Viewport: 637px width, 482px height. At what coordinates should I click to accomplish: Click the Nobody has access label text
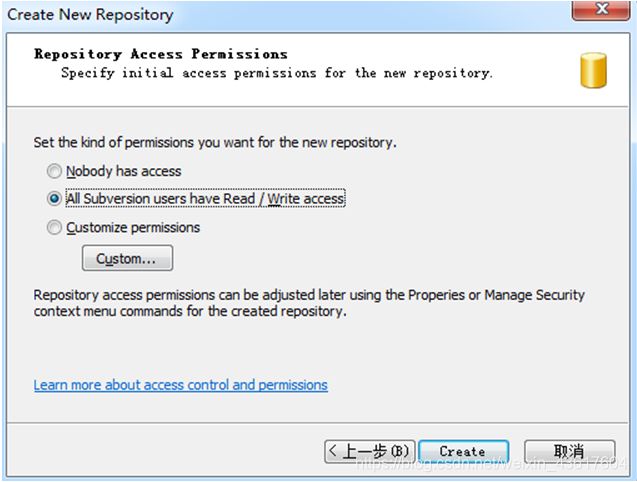tap(124, 171)
